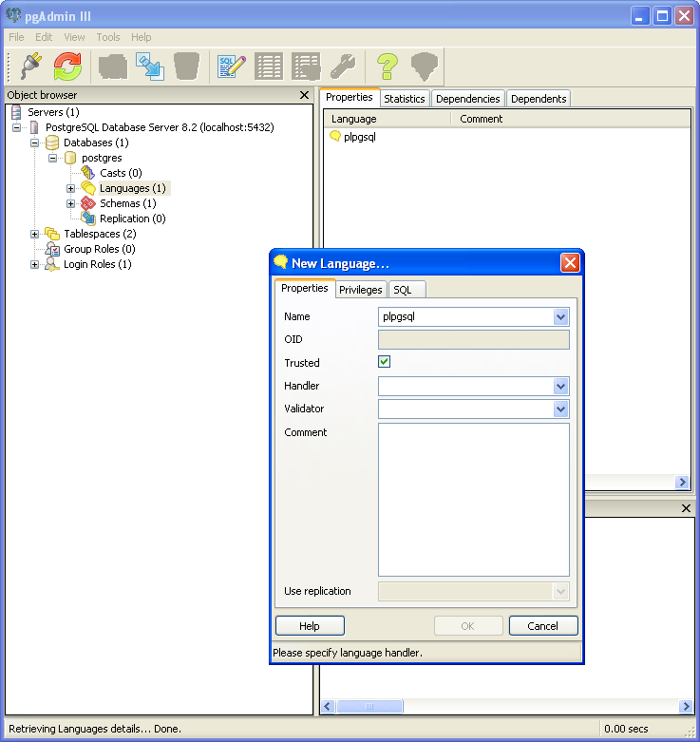Click the Language column header
Screen dimensions: 700x742
(x=388, y=119)
